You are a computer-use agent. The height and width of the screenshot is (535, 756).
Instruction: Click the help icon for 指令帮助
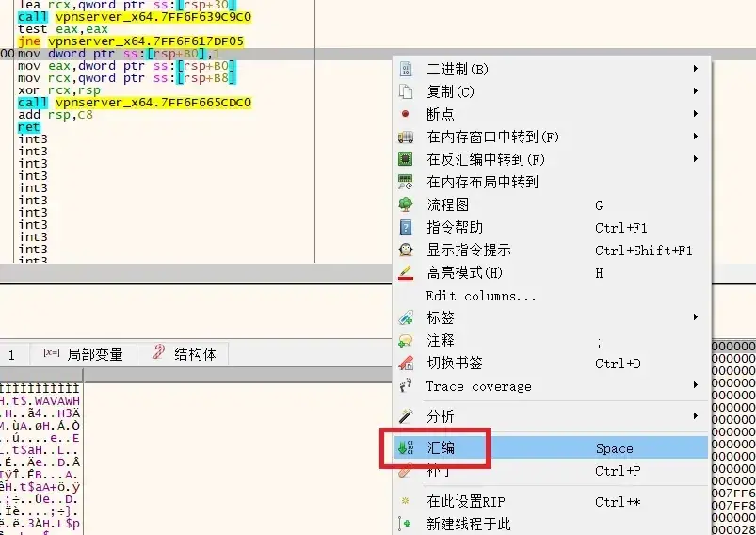pos(406,227)
